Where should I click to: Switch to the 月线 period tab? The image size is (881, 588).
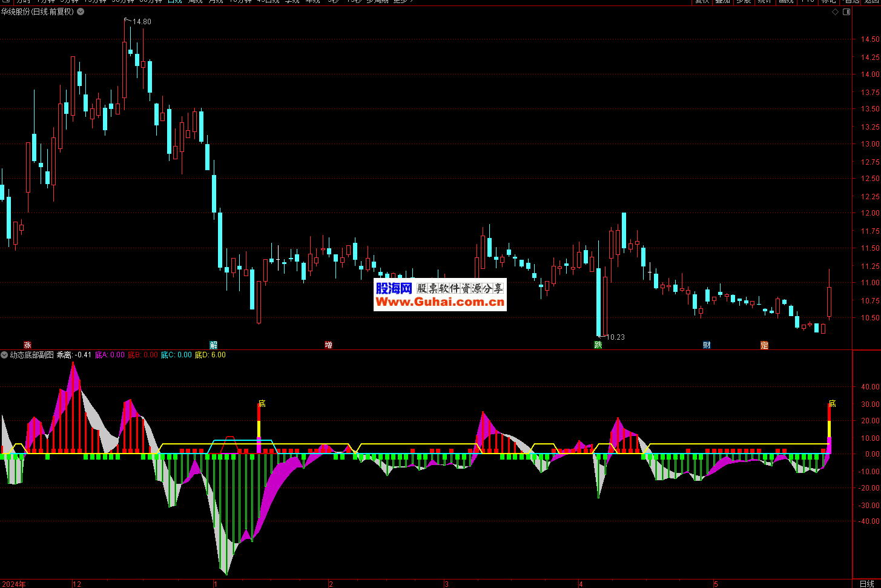pos(216,2)
